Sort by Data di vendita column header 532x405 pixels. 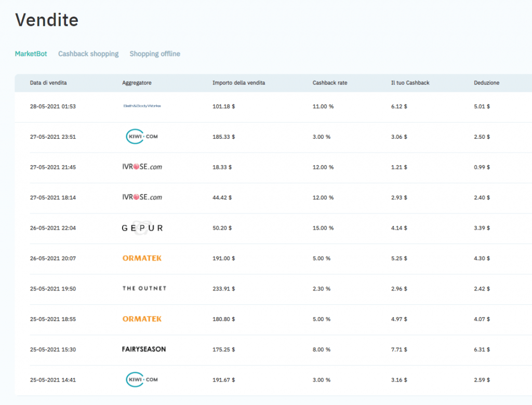(x=48, y=83)
